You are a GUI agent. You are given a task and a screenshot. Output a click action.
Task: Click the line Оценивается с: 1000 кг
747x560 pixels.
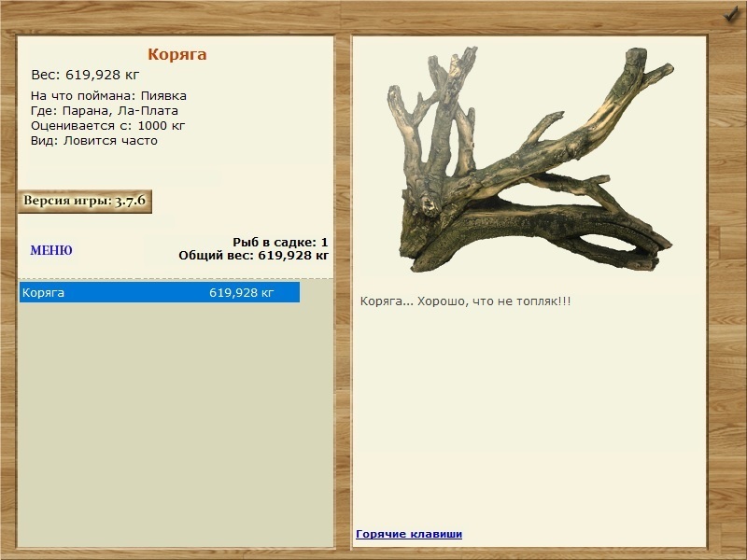pos(107,126)
